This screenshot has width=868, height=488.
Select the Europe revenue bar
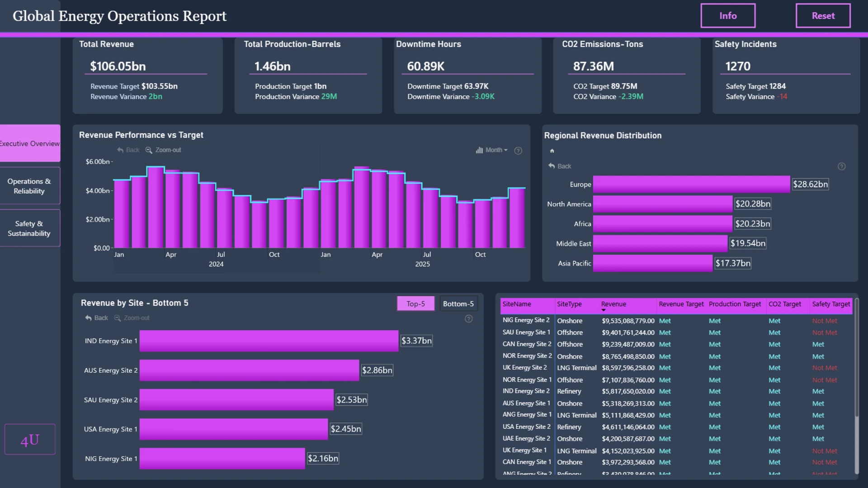[x=691, y=184]
